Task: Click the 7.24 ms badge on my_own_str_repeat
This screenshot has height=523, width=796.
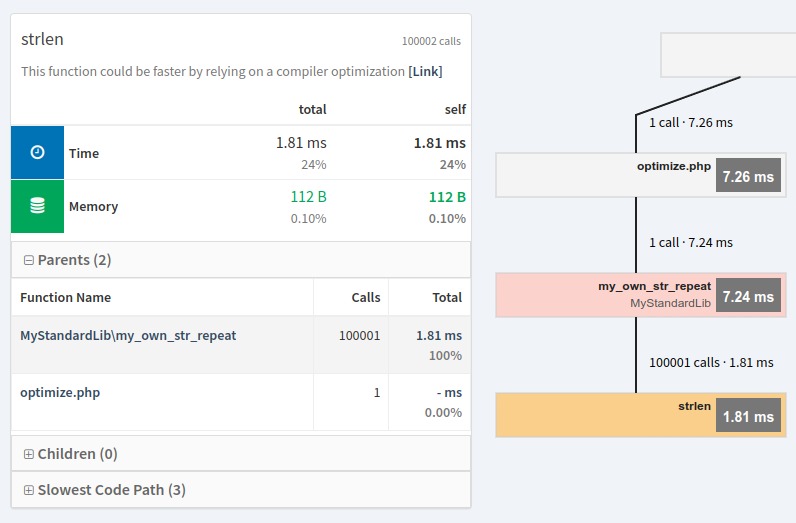Action: (748, 295)
